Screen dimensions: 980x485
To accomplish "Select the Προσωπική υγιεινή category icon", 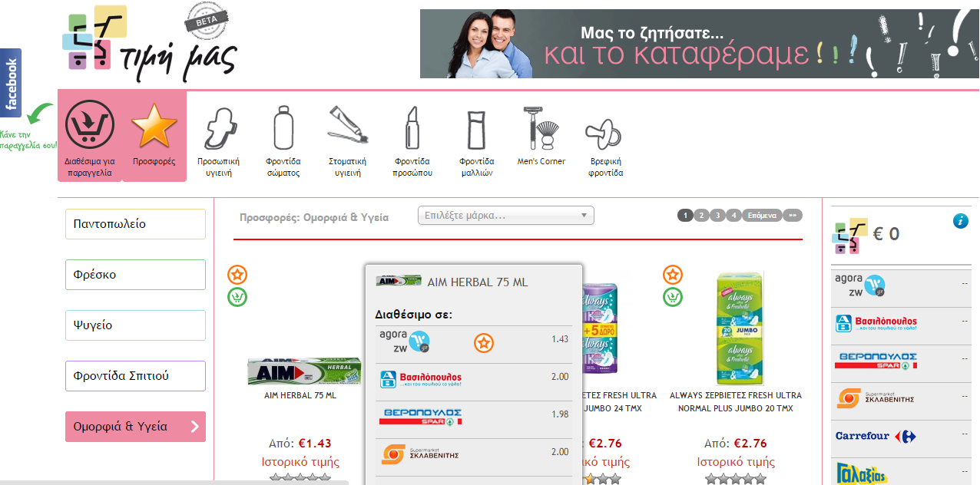I will (x=217, y=128).
